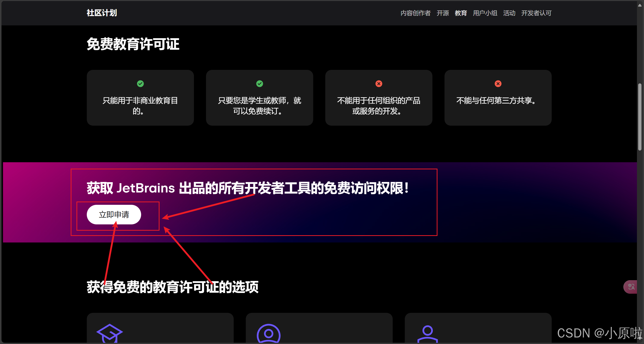
Task: Open the 开源 navigation item
Action: pos(443,13)
